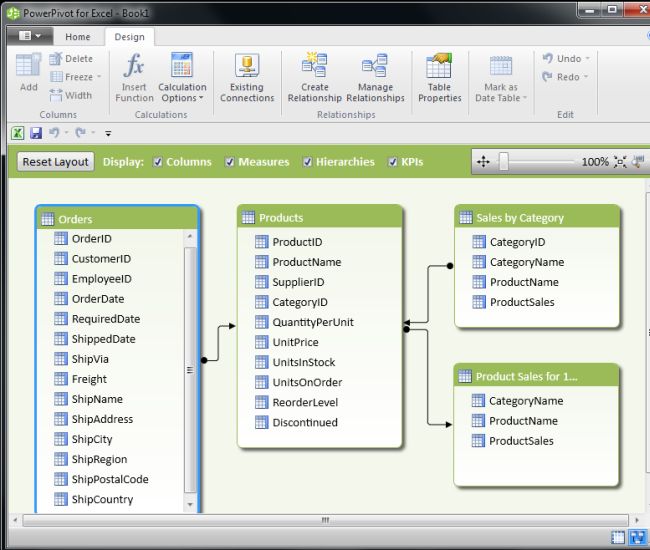
Task: Select Sales by Category table header
Action: (537, 217)
